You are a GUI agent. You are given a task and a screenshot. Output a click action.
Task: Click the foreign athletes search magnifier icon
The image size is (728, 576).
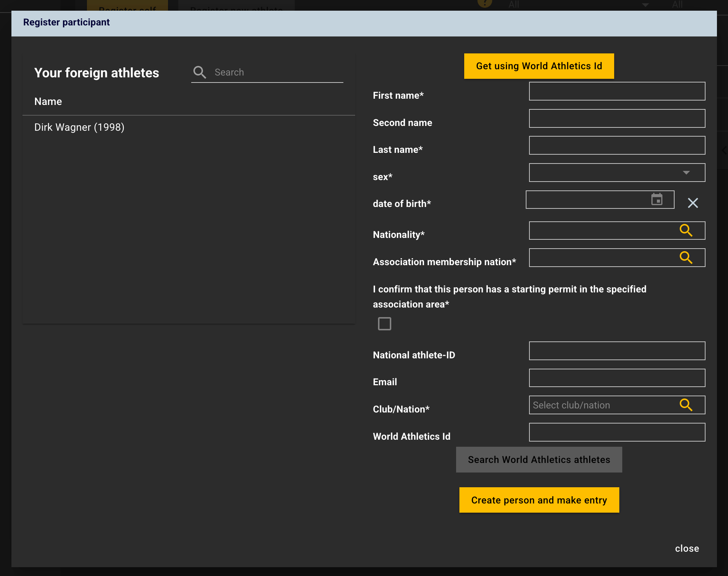point(200,72)
